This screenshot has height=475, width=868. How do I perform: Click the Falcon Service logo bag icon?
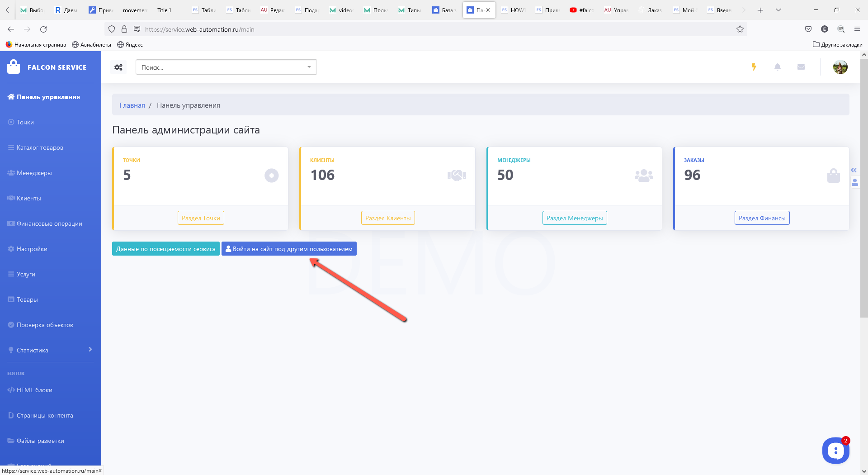coord(14,67)
